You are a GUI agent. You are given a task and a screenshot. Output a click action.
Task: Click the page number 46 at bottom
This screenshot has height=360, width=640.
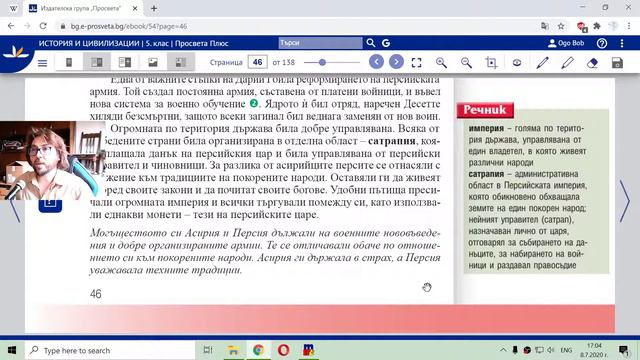tap(96, 294)
